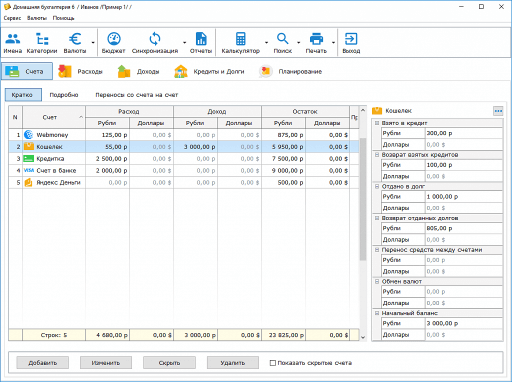
Task: Collapse the Обмен валют group
Action: point(377,281)
